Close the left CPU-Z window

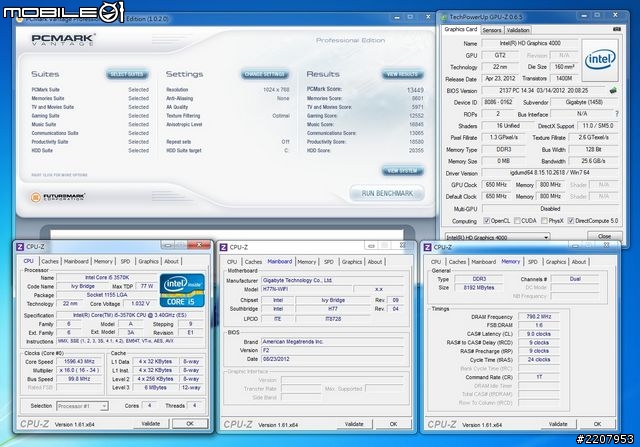tap(199, 245)
